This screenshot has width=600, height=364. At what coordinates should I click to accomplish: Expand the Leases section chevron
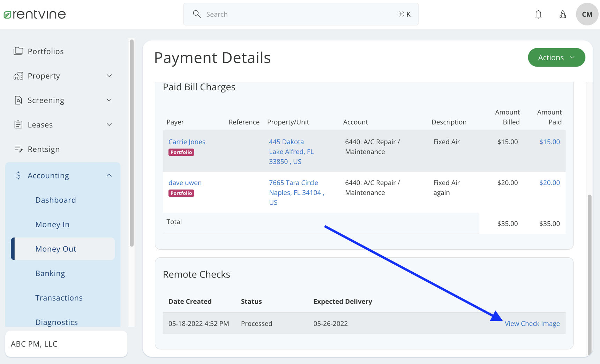109,124
